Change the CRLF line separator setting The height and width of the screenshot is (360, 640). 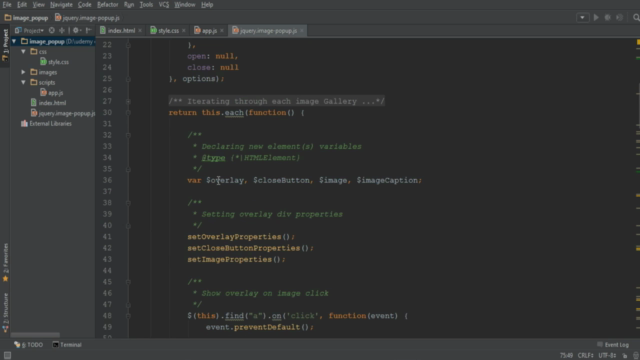pos(585,356)
